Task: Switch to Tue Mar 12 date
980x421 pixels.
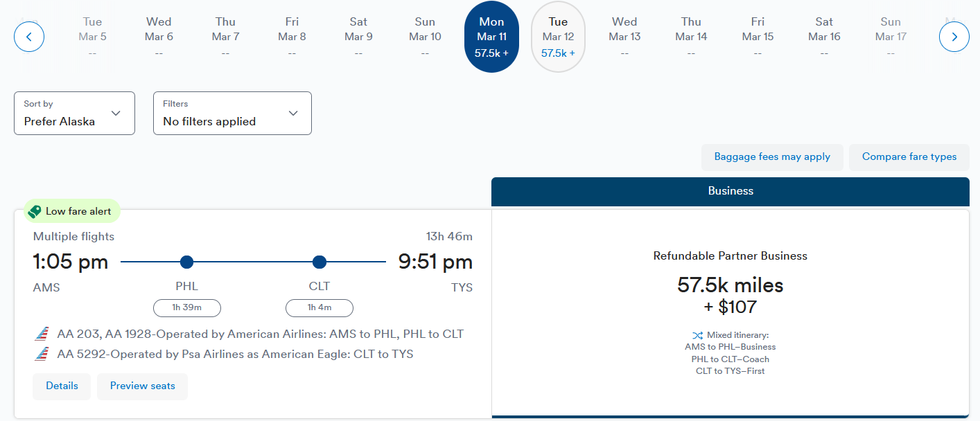Action: (x=558, y=37)
